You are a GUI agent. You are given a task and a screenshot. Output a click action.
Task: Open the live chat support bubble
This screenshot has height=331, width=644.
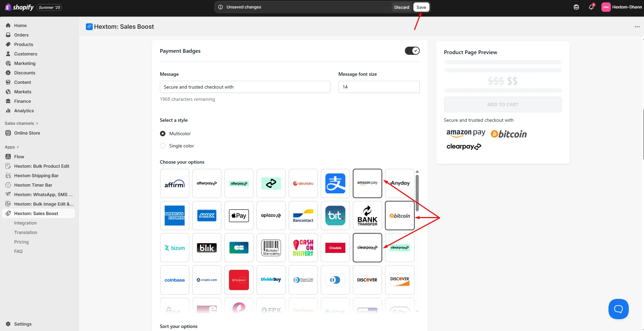pos(618,309)
